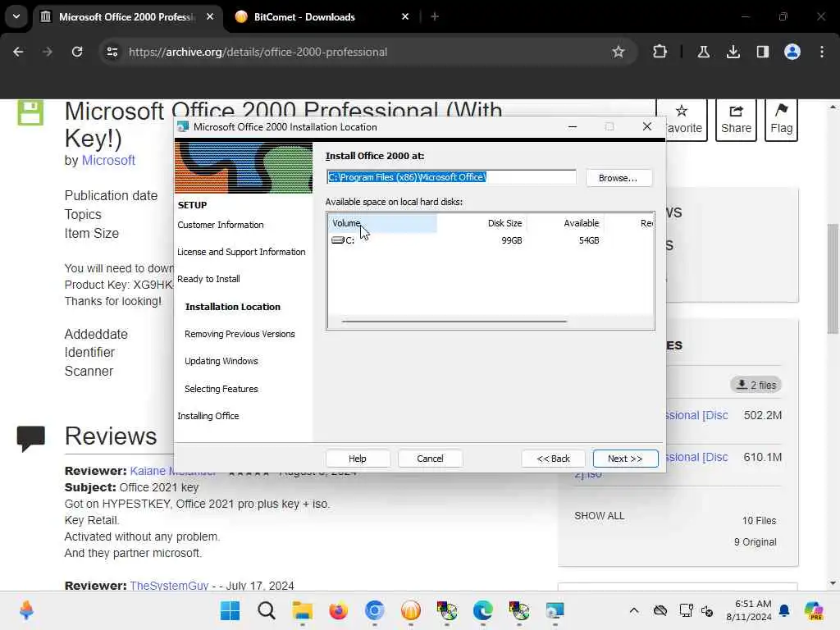Open the browser profile avatar
Image resolution: width=840 pixels, height=630 pixels.
[792, 52]
